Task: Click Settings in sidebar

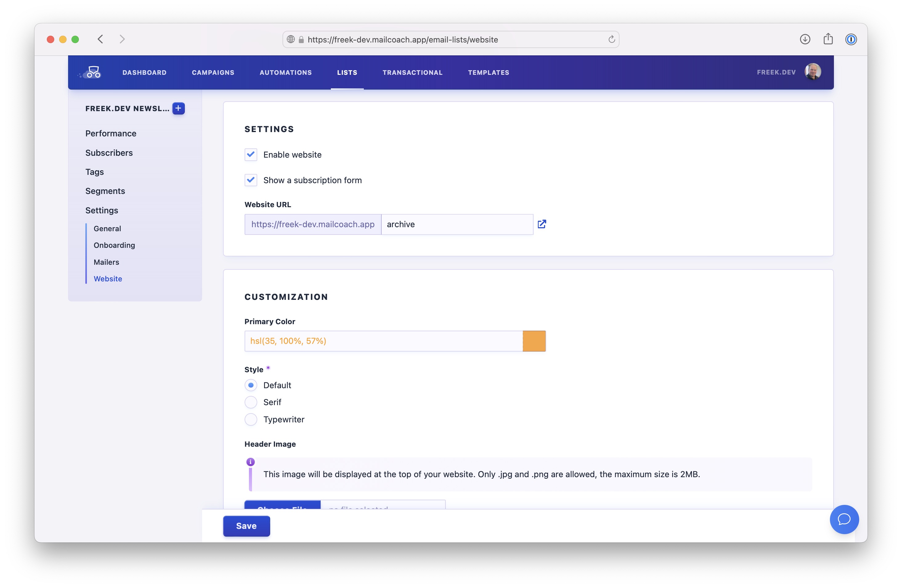Action: [x=102, y=210]
